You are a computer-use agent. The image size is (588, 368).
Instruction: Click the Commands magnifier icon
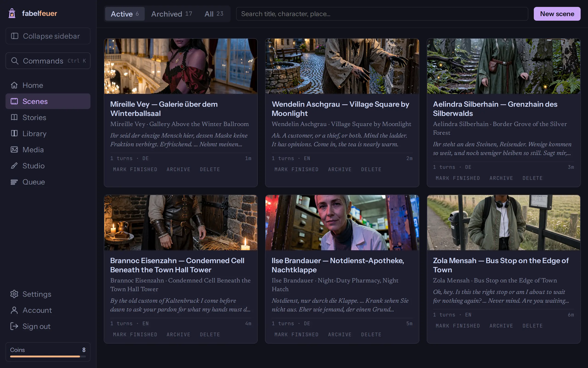point(14,61)
